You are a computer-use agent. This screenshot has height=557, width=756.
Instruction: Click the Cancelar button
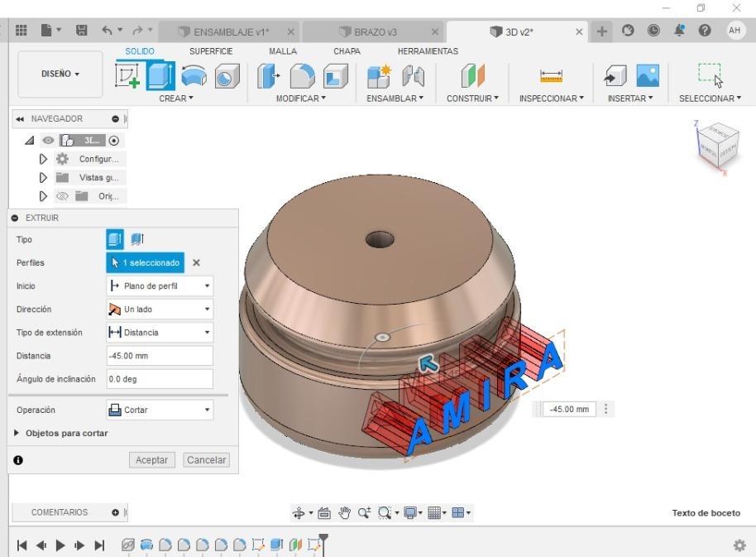pos(206,460)
